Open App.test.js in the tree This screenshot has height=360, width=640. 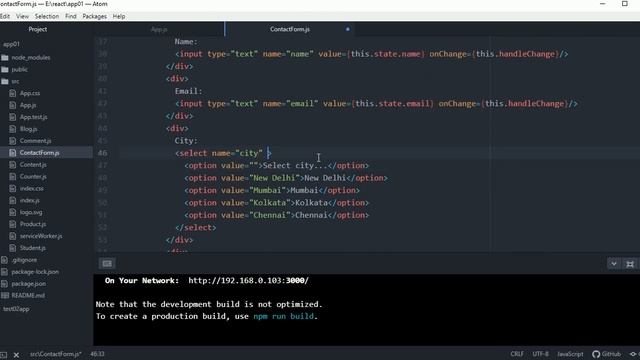(x=33, y=117)
